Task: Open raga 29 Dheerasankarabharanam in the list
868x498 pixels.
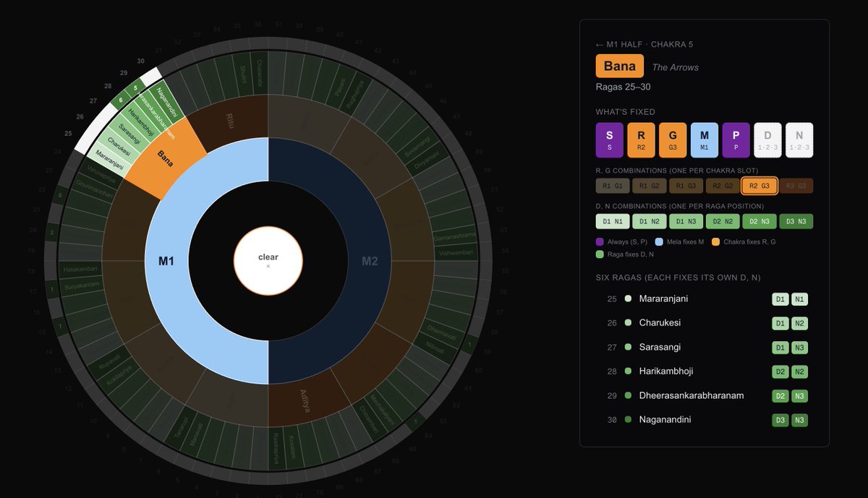Action: (x=705, y=395)
